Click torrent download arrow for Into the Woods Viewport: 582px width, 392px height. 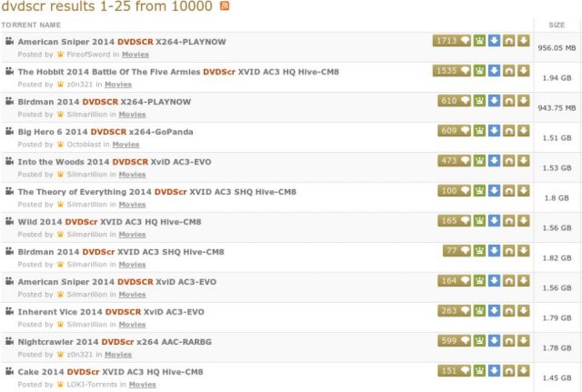[x=524, y=161]
